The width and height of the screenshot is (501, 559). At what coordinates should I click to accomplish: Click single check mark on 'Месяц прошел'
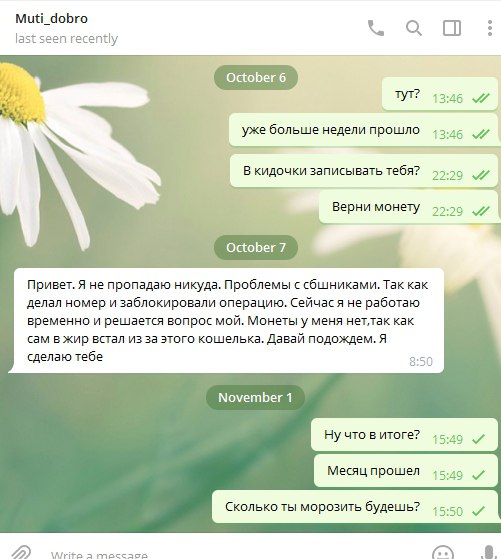click(479, 475)
